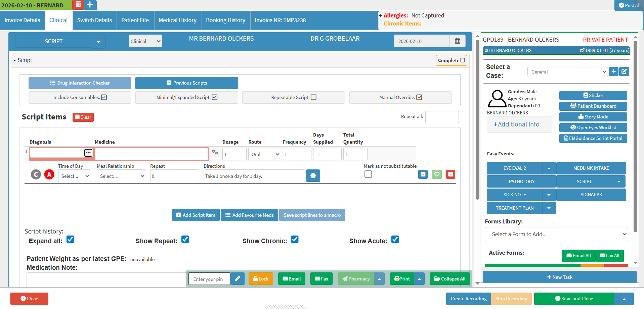
Task: Tick the Mark as not substitutable checkbox
Action: (368, 174)
